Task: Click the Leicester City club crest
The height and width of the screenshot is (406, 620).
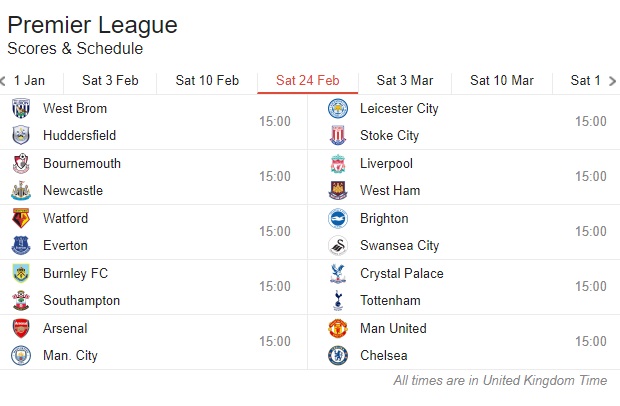Action: pyautogui.click(x=338, y=108)
